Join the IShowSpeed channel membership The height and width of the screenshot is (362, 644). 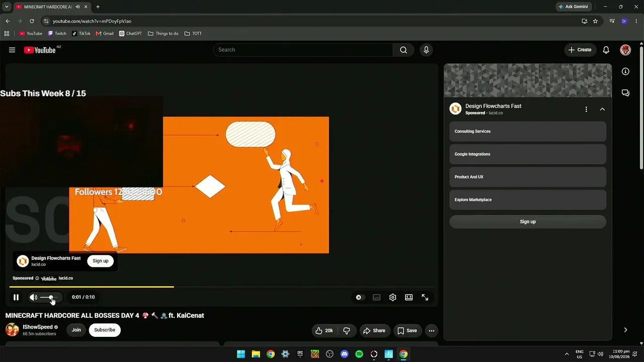coord(76,330)
